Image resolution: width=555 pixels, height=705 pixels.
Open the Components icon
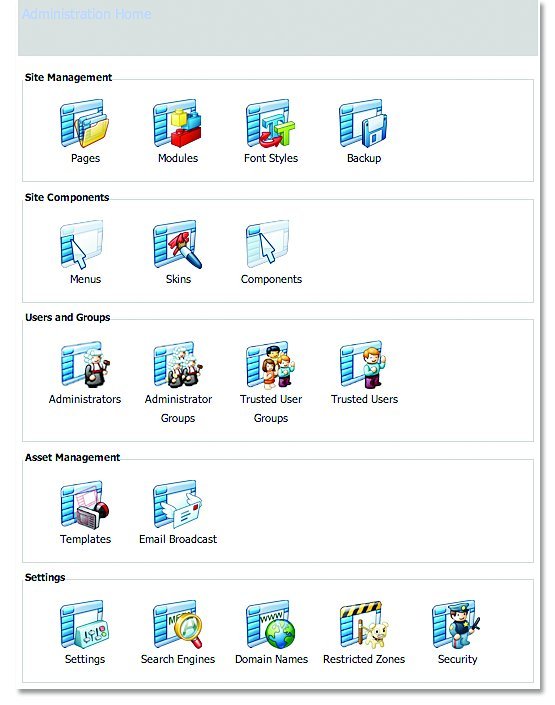point(268,244)
